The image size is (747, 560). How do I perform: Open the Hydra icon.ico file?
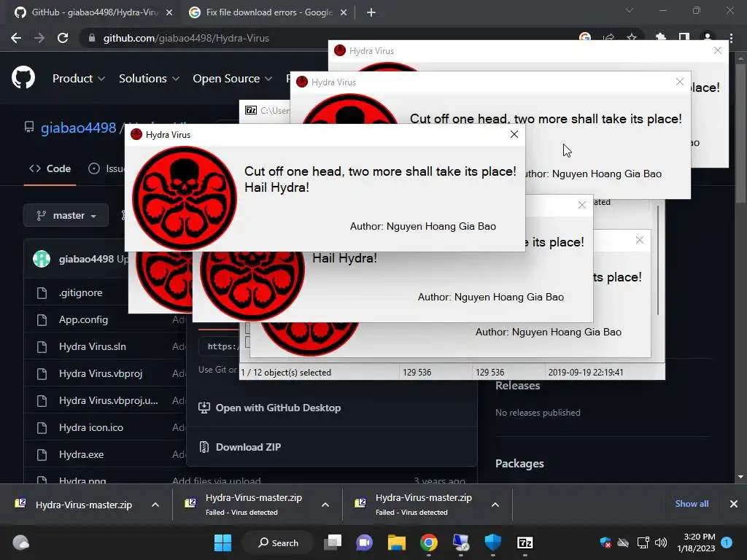coord(91,427)
